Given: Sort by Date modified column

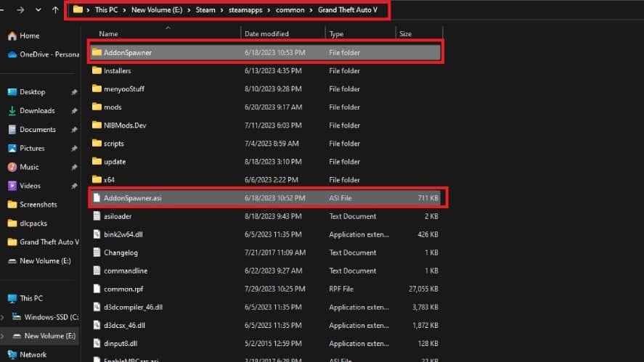Looking at the screenshot, I should pos(266,34).
